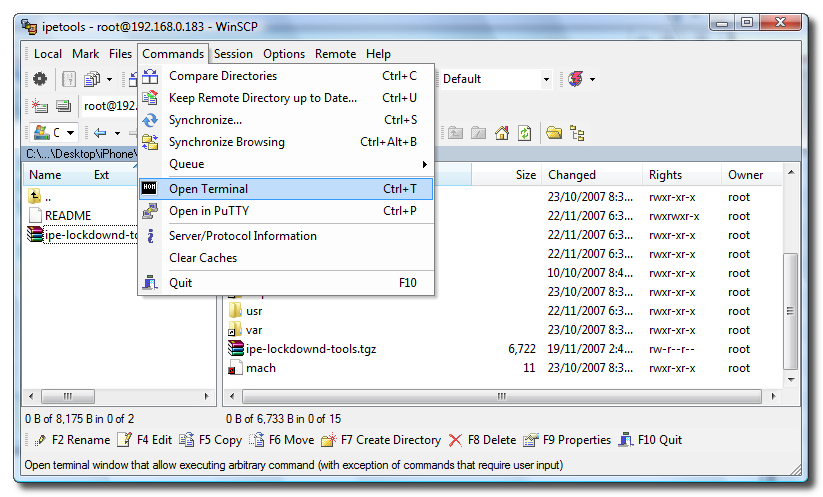The height and width of the screenshot is (497, 823).
Task: Open the Local menu
Action: (48, 54)
